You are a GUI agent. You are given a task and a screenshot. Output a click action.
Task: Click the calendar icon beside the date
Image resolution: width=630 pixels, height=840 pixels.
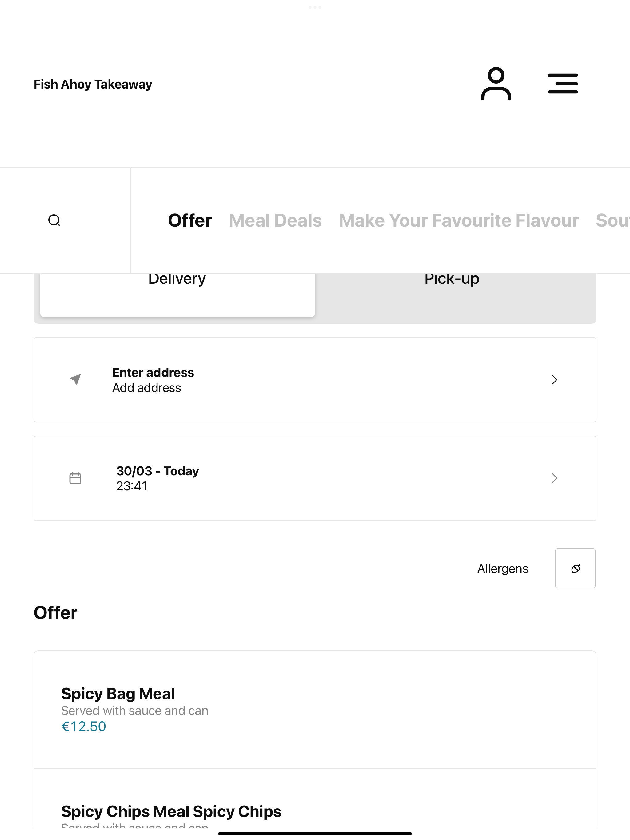point(75,478)
